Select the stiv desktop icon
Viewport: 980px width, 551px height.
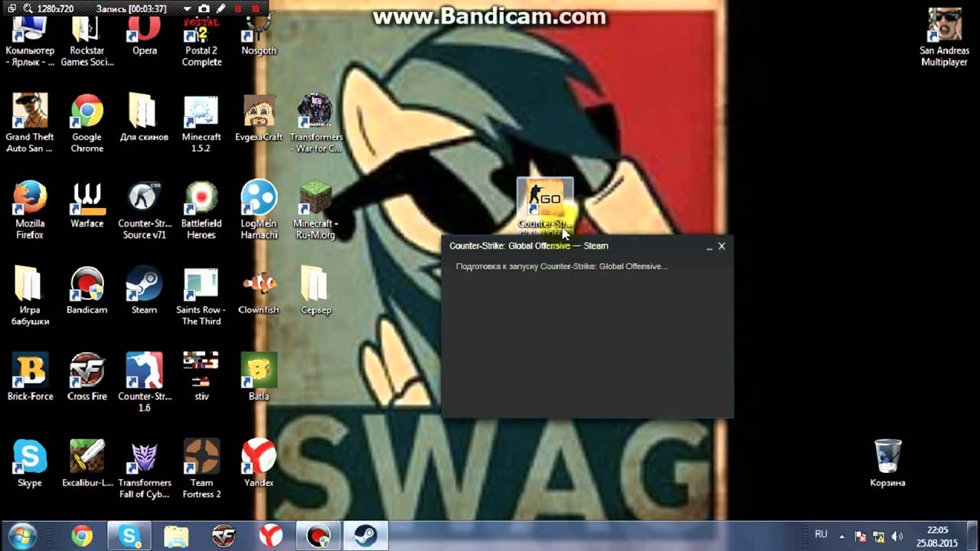click(201, 377)
